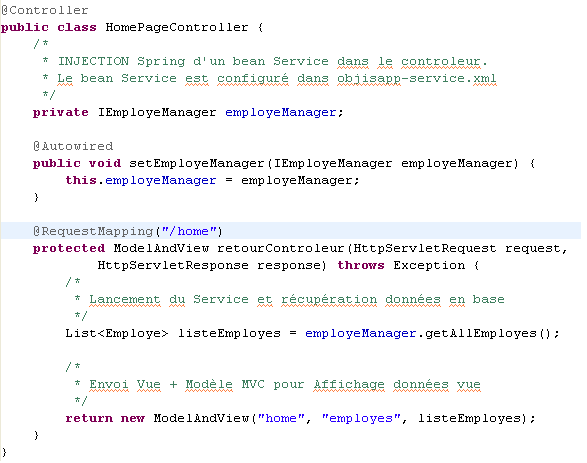Click the 'class' keyword
The image size is (587, 463).
(x=77, y=27)
